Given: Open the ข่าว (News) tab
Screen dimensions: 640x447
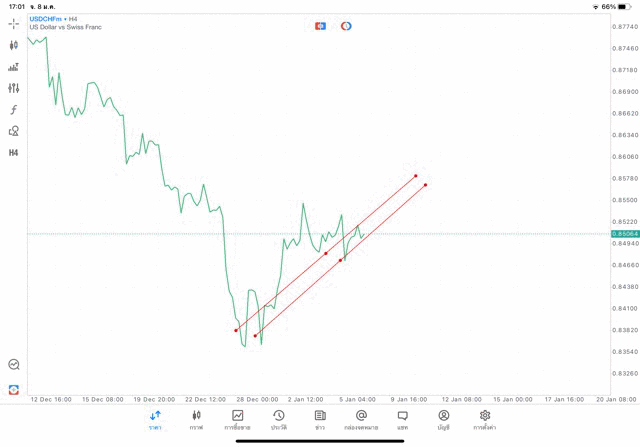Looking at the screenshot, I should [320, 420].
